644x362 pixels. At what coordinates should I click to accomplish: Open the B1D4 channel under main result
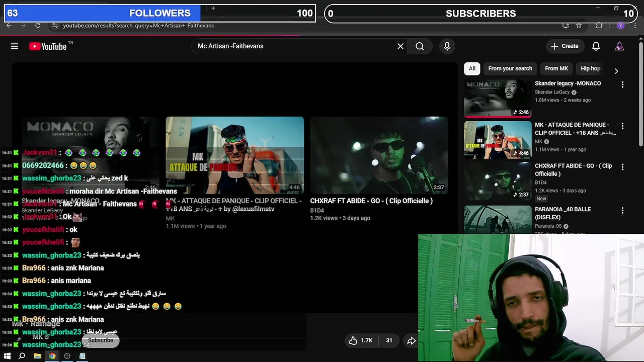(x=317, y=211)
